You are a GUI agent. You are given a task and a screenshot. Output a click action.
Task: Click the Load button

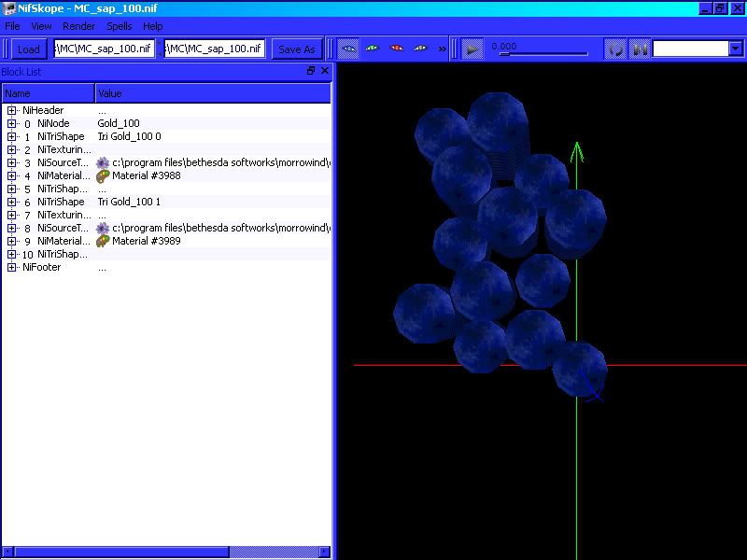(29, 49)
